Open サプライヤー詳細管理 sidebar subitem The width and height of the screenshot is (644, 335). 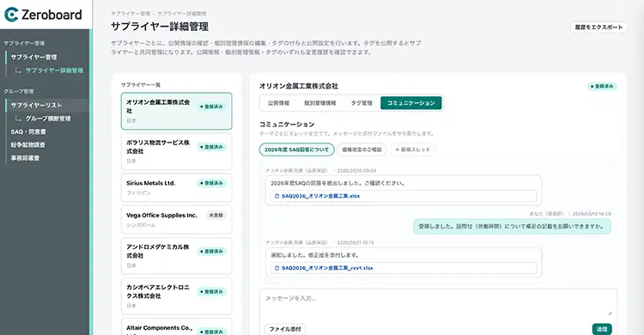coord(54,70)
